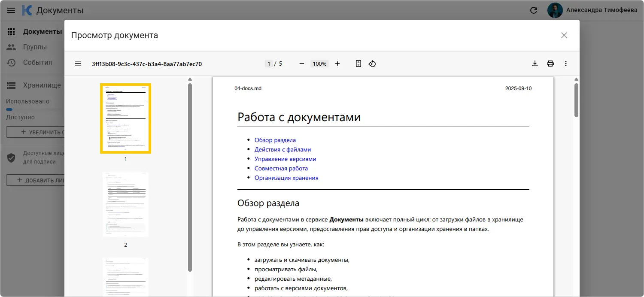This screenshot has height=297, width=644.
Task: Open the main hamburger navigation menu
Action: click(x=11, y=10)
